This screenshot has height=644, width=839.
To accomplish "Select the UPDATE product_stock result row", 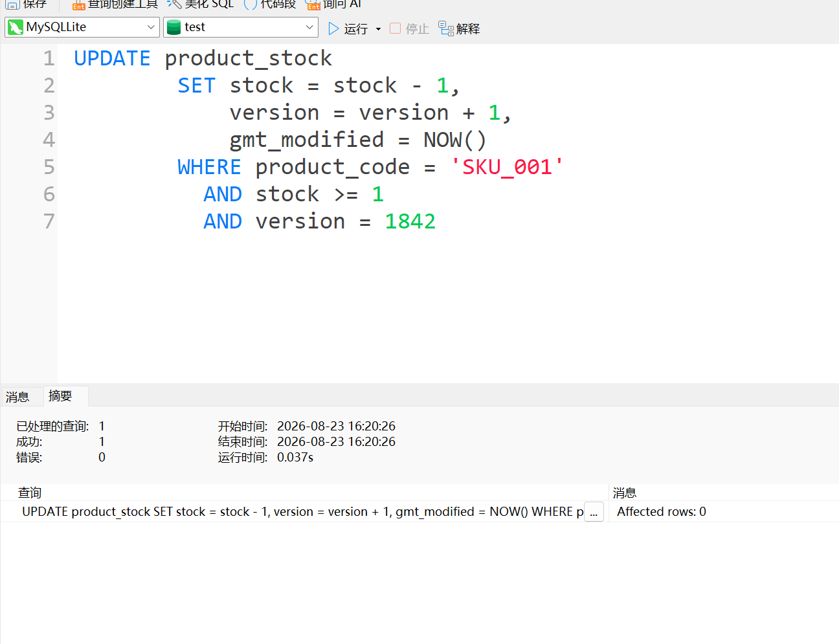I will 304,511.
